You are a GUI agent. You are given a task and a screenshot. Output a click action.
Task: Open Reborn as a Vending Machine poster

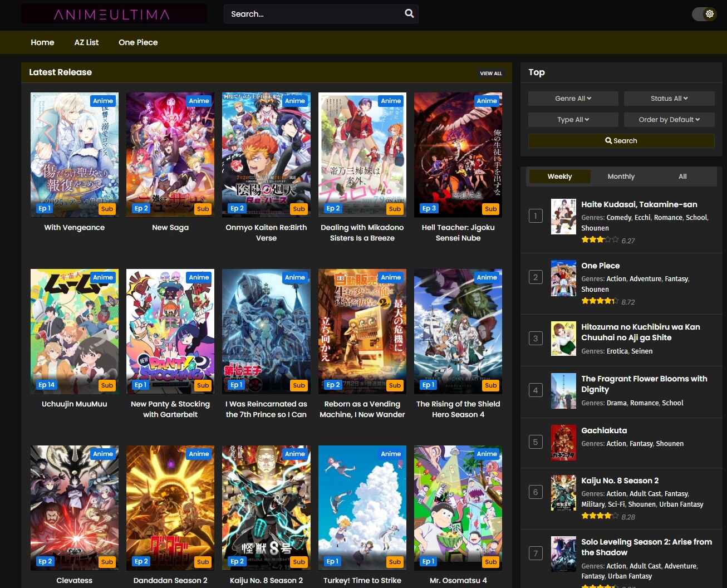click(x=362, y=331)
